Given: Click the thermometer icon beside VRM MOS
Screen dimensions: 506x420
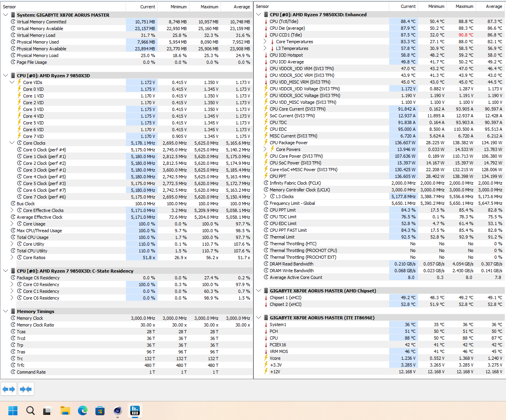Looking at the screenshot, I should pyautogui.click(x=266, y=351).
